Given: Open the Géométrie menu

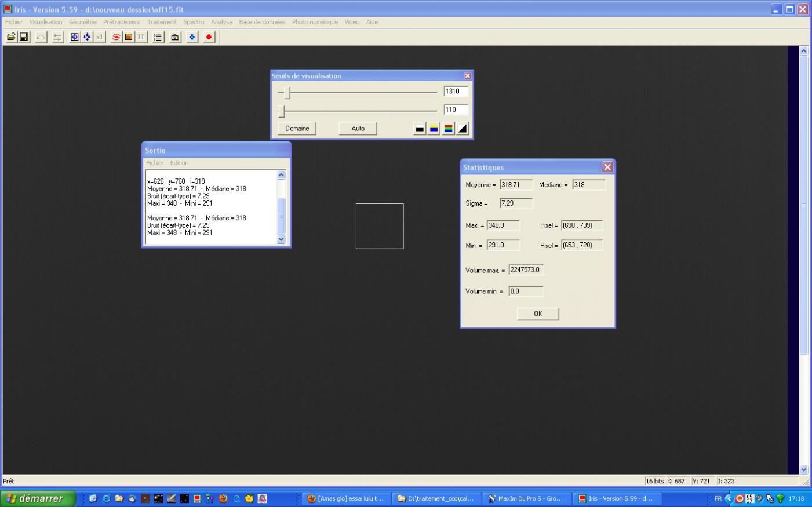Looking at the screenshot, I should 83,22.
